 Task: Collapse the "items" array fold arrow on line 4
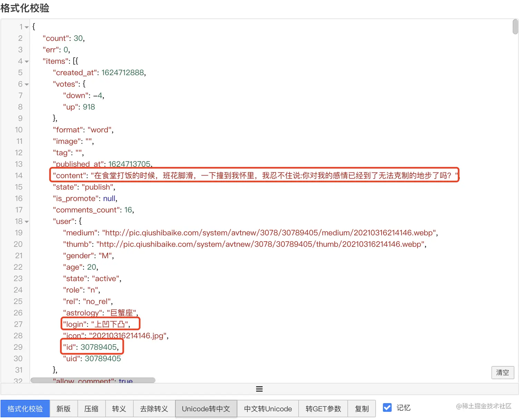click(x=27, y=62)
